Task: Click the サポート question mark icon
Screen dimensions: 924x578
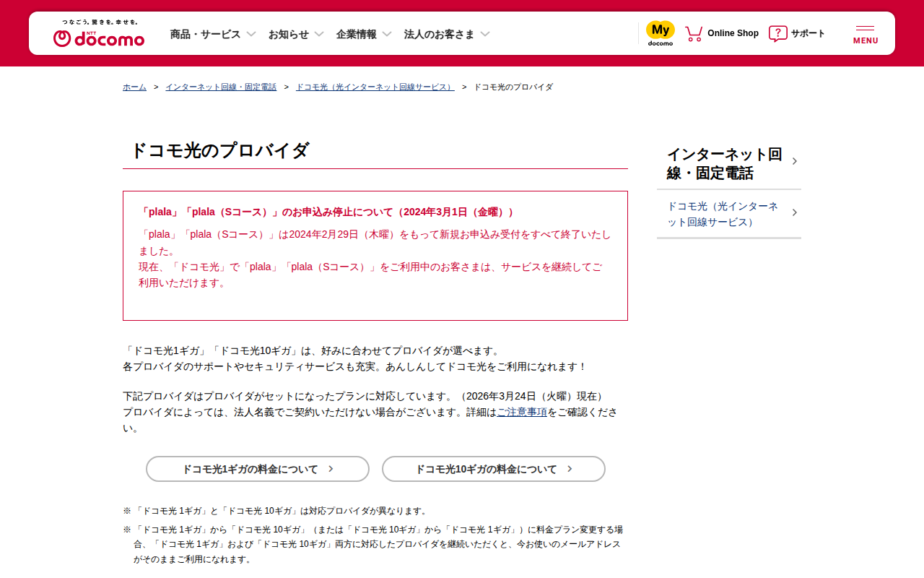Action: 777,33
